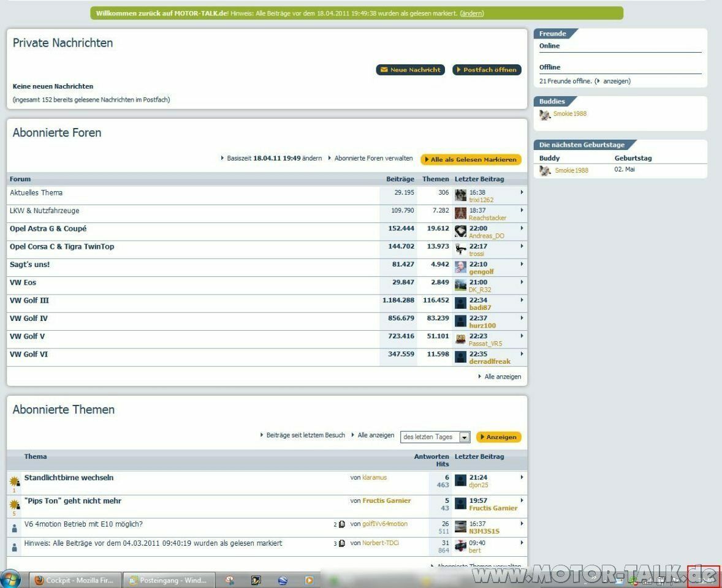Click Reachstacker's avatar in LKW & Nutzfahrzeuge row
Screen dimensions: 722x588
tap(460, 214)
